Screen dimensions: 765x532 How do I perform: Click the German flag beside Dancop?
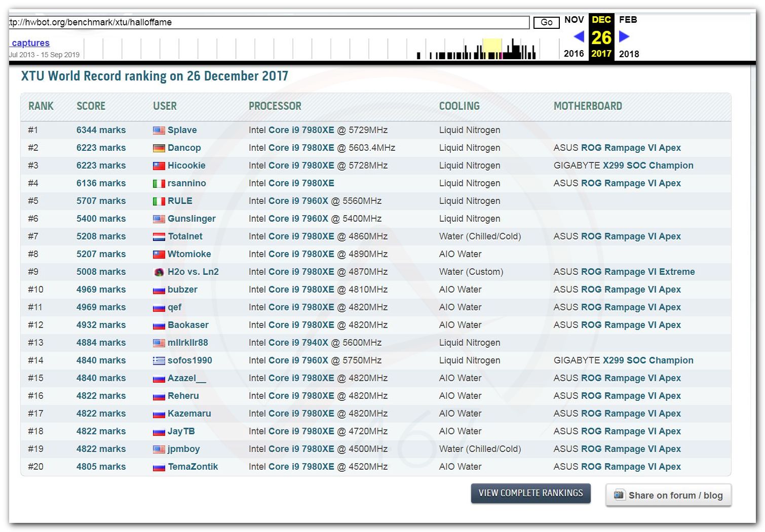coord(159,148)
